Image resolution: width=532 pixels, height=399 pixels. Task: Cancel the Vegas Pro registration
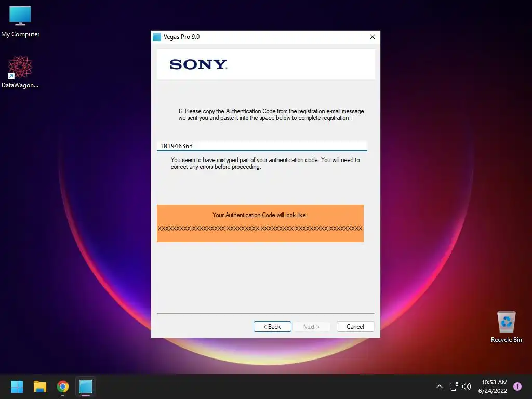click(x=355, y=326)
